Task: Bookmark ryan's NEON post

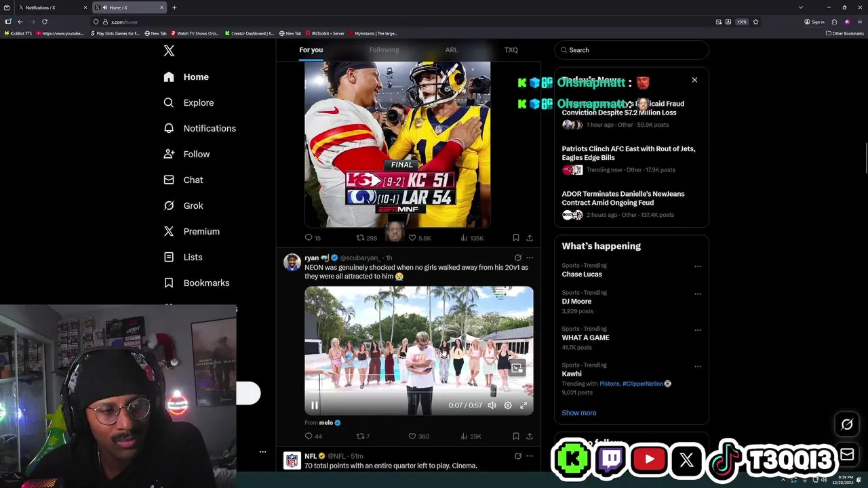Action: (516, 436)
